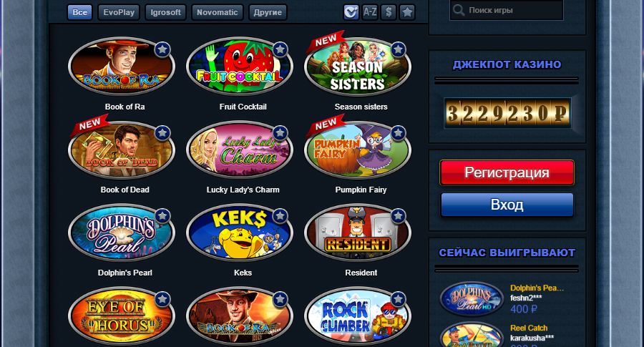Select the Igrosoft provider tab
The image size is (644, 347).
(165, 12)
